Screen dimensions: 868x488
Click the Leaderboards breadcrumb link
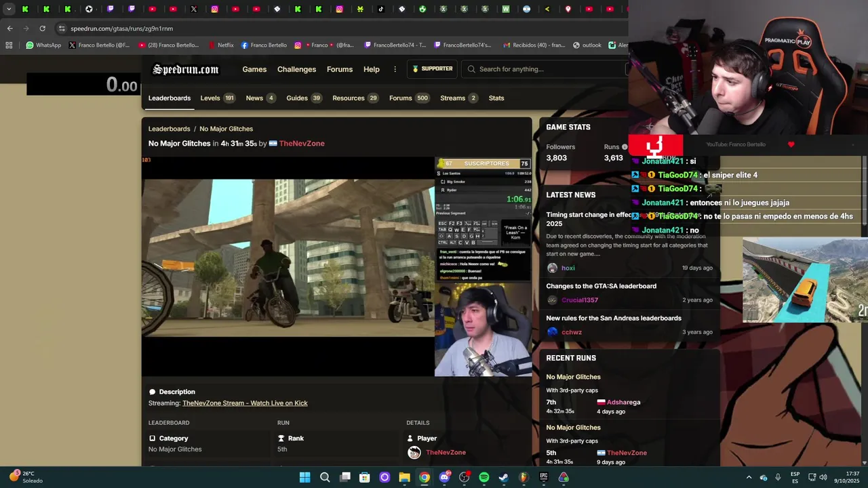(170, 129)
